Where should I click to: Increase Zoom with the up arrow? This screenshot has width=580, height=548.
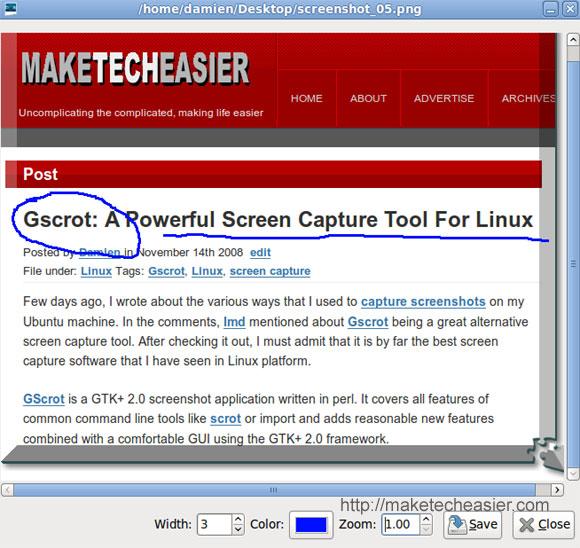point(426,519)
